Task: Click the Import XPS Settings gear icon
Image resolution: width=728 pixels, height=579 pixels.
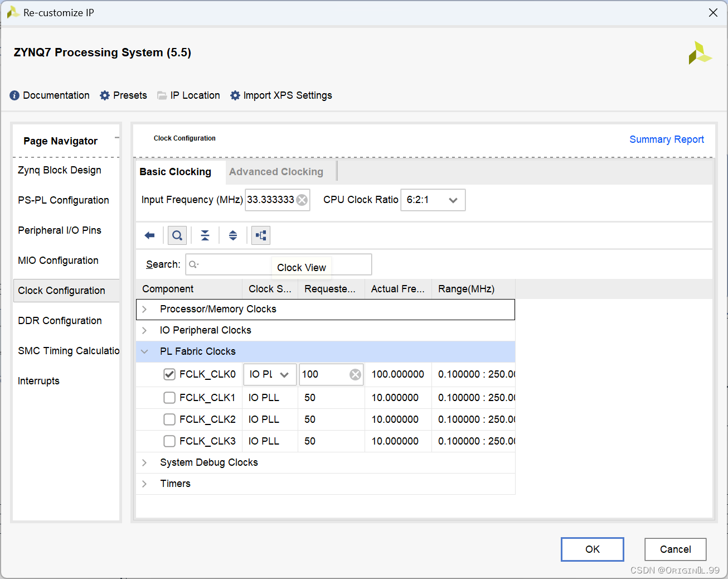Action: point(235,95)
